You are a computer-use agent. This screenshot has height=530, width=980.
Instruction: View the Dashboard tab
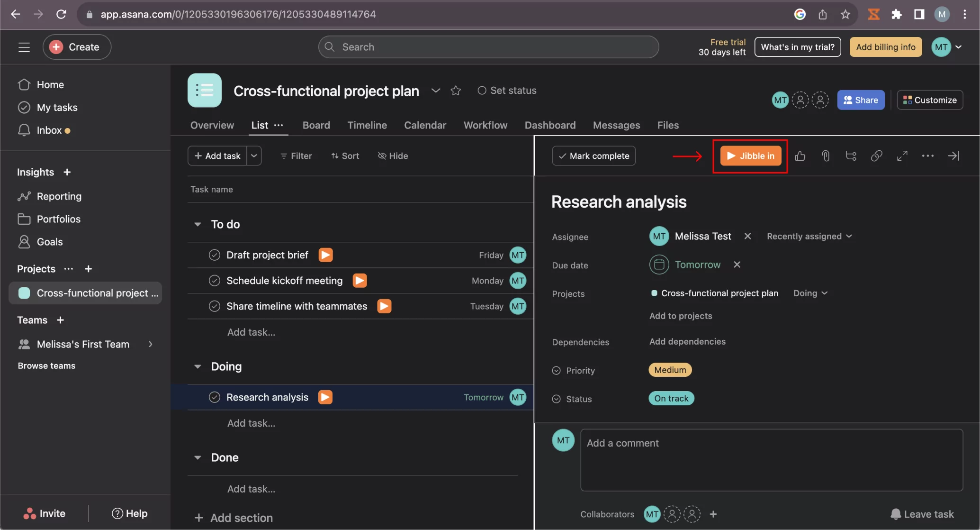pos(550,125)
